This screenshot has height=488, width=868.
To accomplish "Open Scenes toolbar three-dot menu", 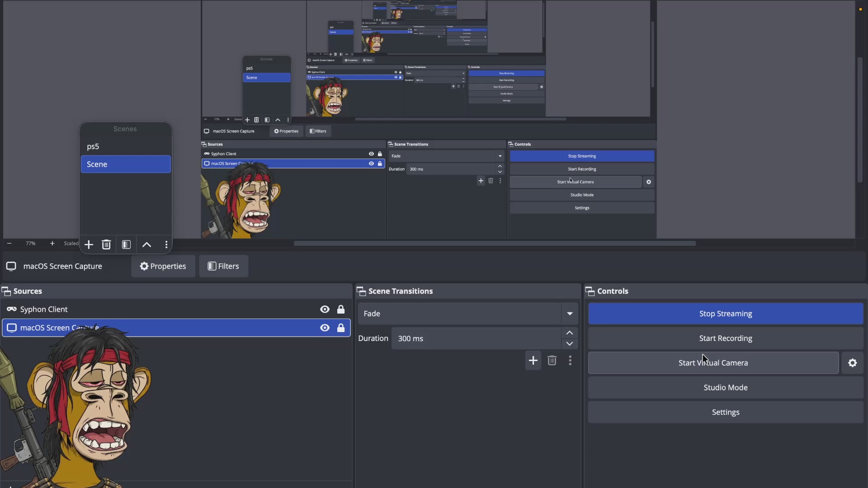I will click(x=166, y=244).
